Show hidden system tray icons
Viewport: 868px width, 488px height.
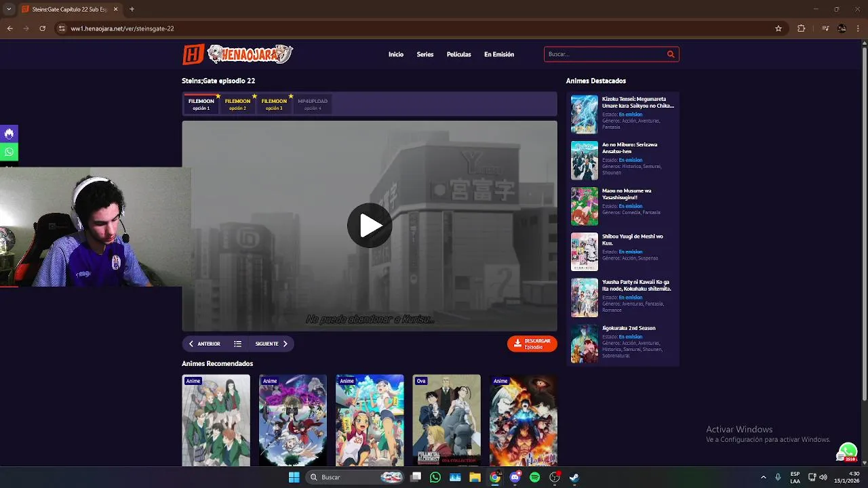764,477
